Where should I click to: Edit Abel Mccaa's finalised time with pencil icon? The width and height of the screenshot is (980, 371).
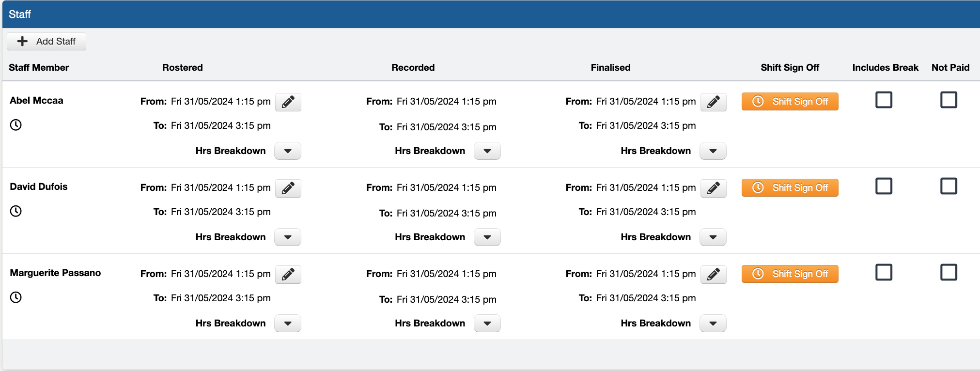[714, 102]
